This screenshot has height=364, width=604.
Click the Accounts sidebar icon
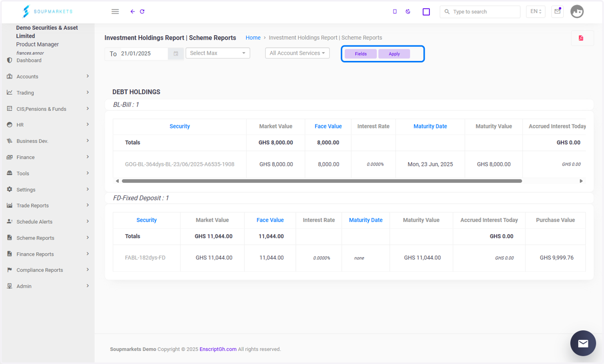[x=10, y=77]
